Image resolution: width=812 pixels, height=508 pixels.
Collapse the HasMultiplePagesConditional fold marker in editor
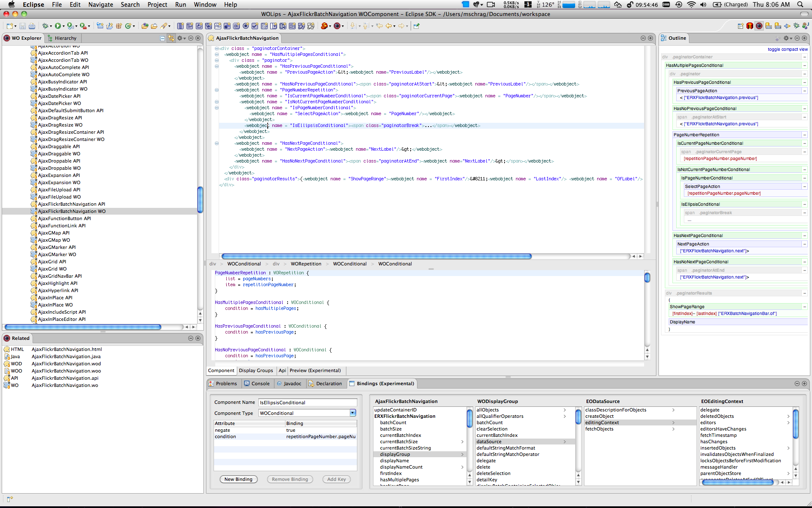(x=217, y=55)
